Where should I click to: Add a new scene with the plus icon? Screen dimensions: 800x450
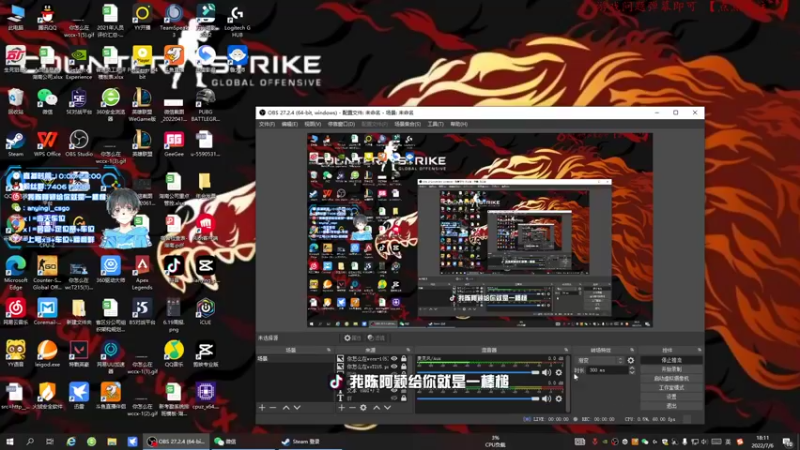click(262, 408)
